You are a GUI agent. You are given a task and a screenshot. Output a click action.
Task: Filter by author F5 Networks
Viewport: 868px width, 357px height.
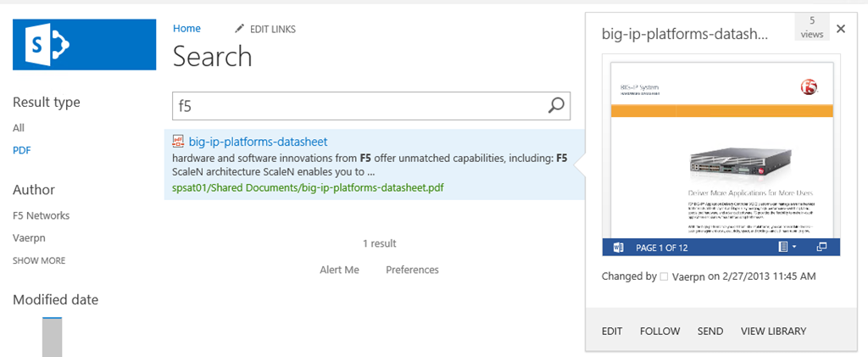[41, 215]
